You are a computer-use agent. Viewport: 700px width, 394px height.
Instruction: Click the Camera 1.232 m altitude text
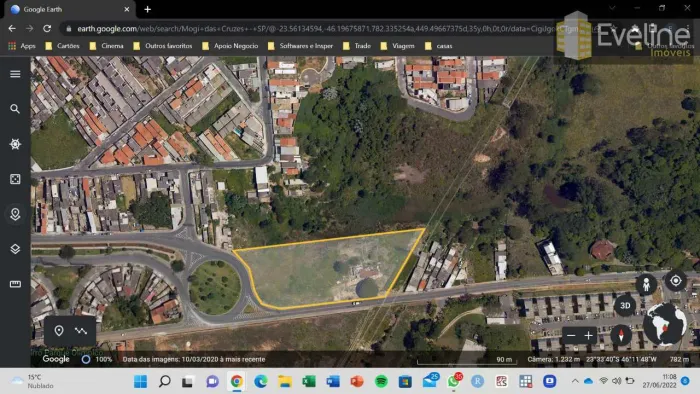click(x=554, y=359)
